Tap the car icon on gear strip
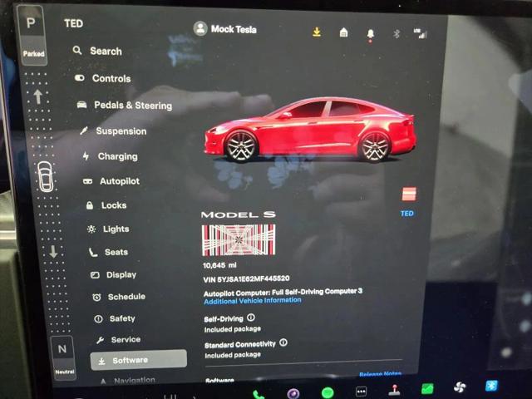The image size is (532, 399). [x=46, y=177]
